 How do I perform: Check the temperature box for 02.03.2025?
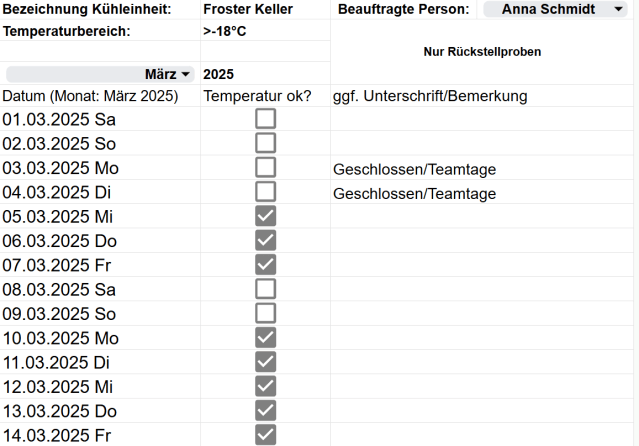coord(265,143)
